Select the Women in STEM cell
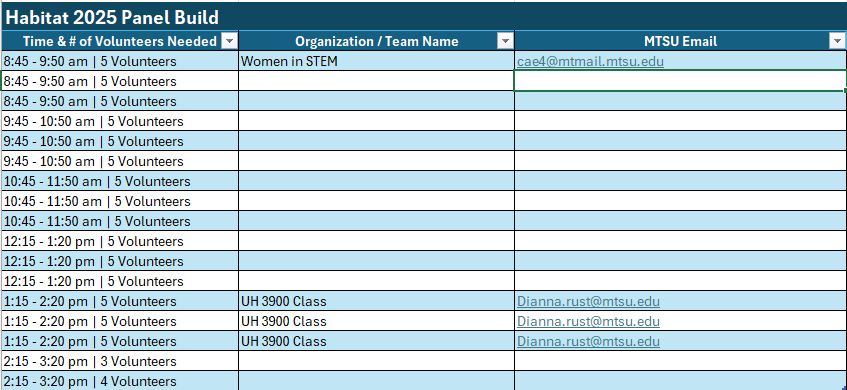The width and height of the screenshot is (847, 390). 376,62
